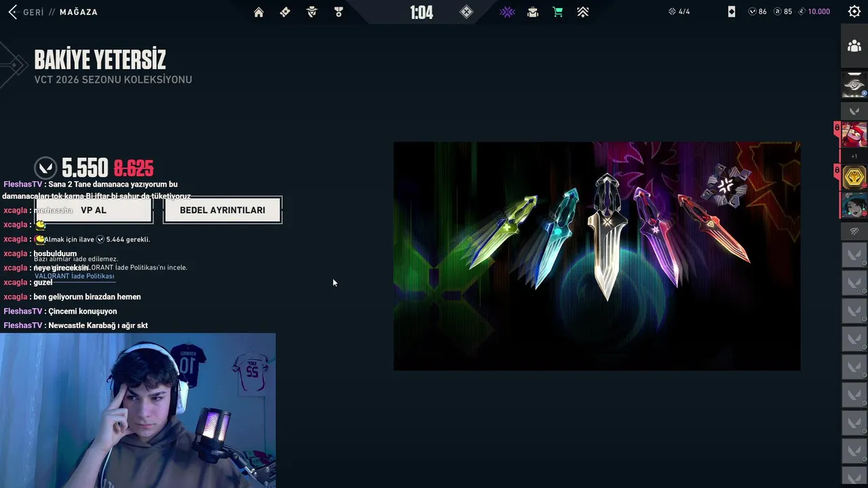Click the MAĞAZA breadcrumb label
The image size is (868, 488).
click(x=79, y=12)
